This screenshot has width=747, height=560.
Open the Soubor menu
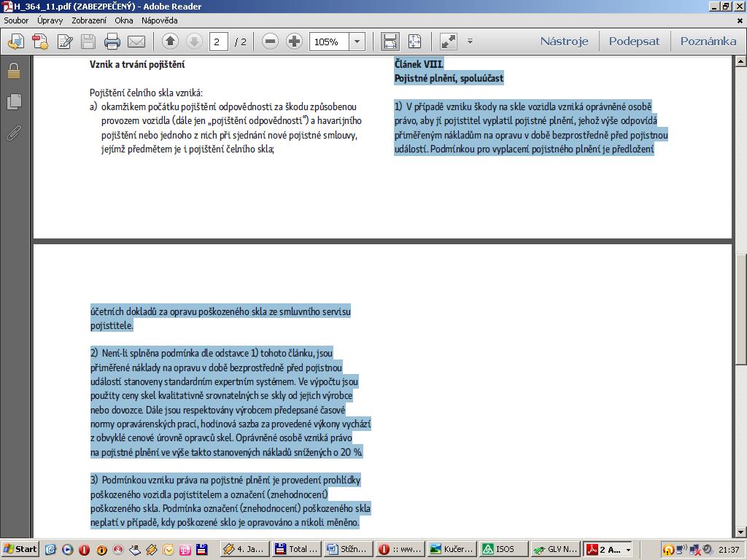click(16, 20)
